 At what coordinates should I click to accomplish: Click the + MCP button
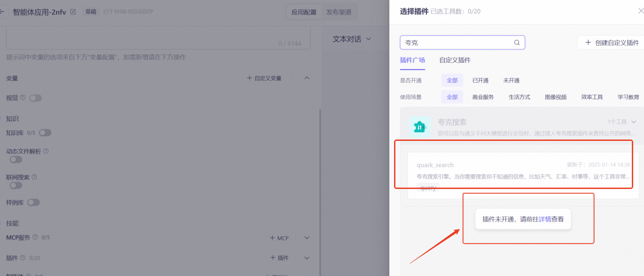click(x=279, y=238)
